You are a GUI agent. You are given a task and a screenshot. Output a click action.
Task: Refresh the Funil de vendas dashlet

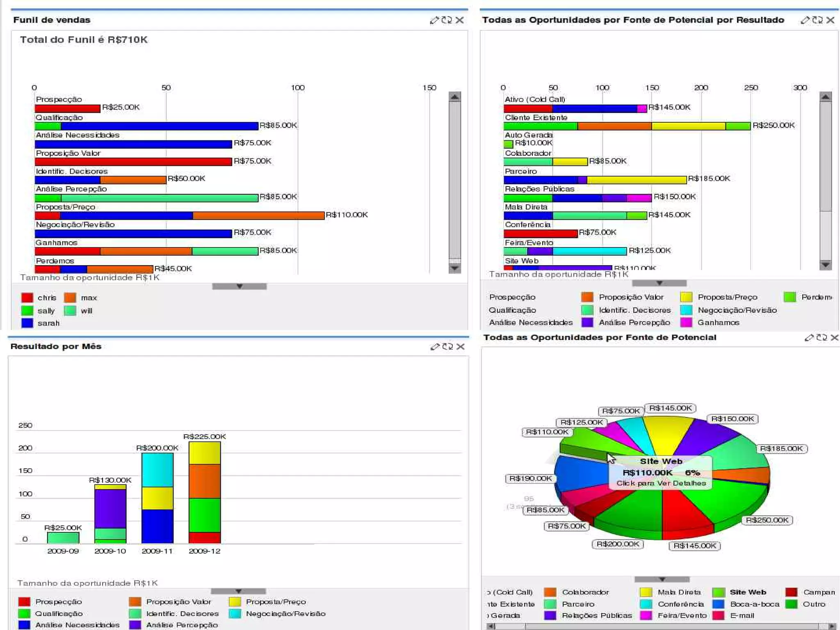[x=447, y=20]
